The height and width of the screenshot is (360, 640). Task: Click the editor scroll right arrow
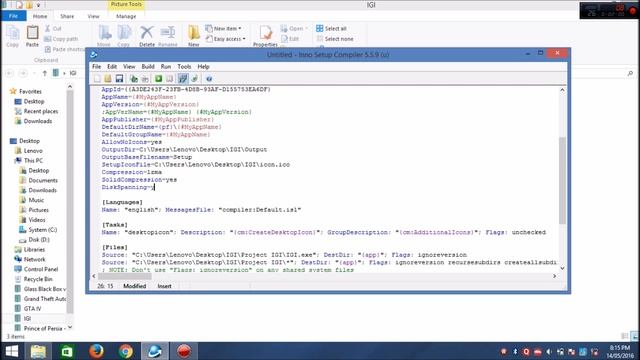click(554, 276)
